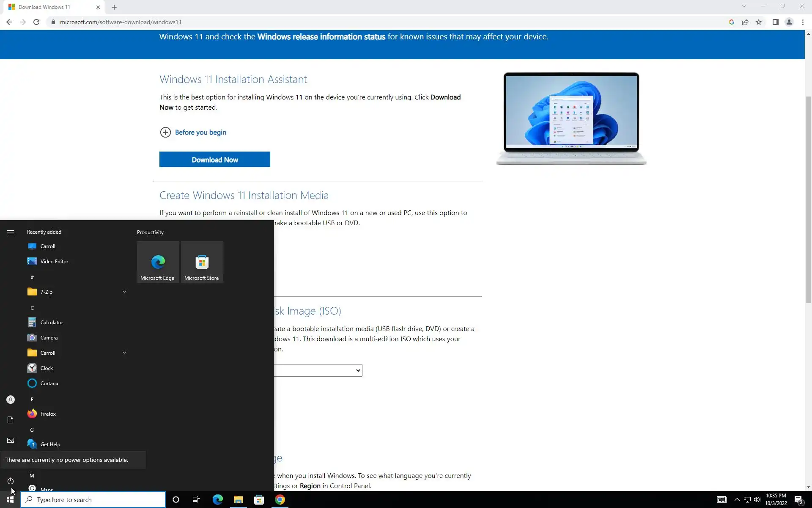
Task: Open the Microsoft Edge tile
Action: pyautogui.click(x=158, y=262)
